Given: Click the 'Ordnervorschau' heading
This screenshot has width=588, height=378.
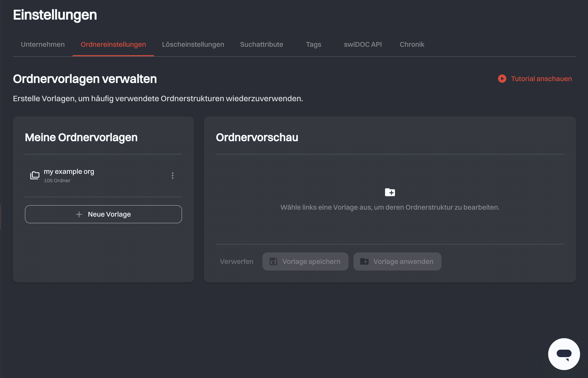Looking at the screenshot, I should tap(257, 137).
